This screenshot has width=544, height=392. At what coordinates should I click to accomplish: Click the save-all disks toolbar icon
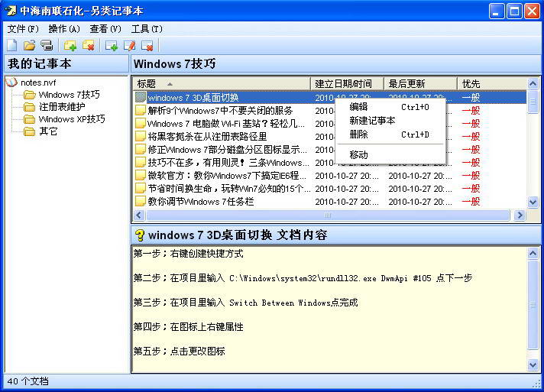[x=47, y=45]
